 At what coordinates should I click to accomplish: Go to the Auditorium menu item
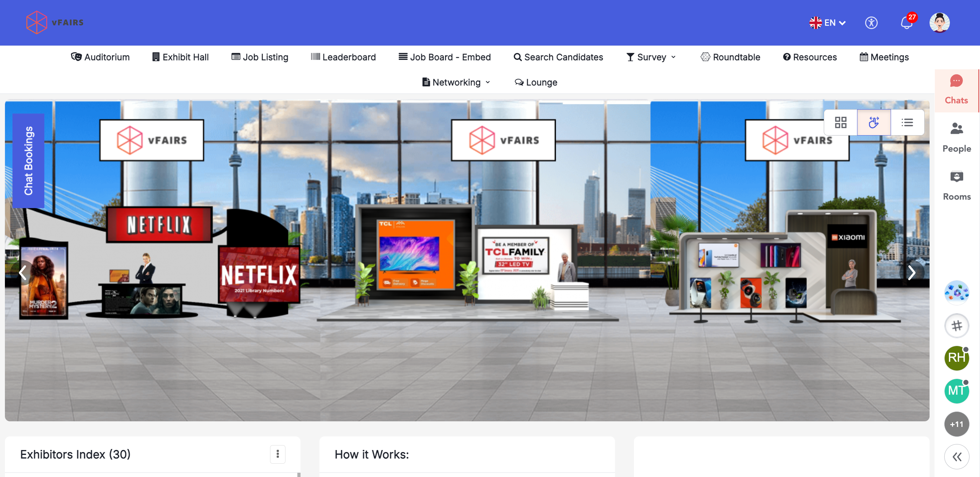(x=101, y=57)
